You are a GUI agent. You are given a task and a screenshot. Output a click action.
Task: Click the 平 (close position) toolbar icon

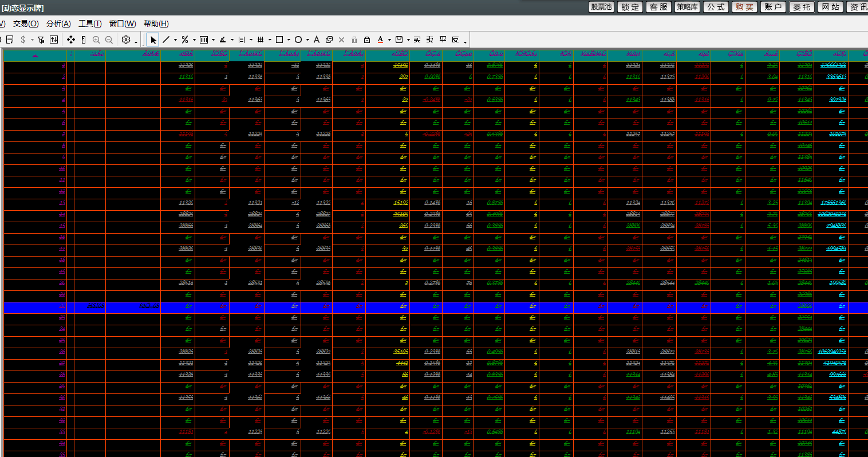click(x=443, y=40)
